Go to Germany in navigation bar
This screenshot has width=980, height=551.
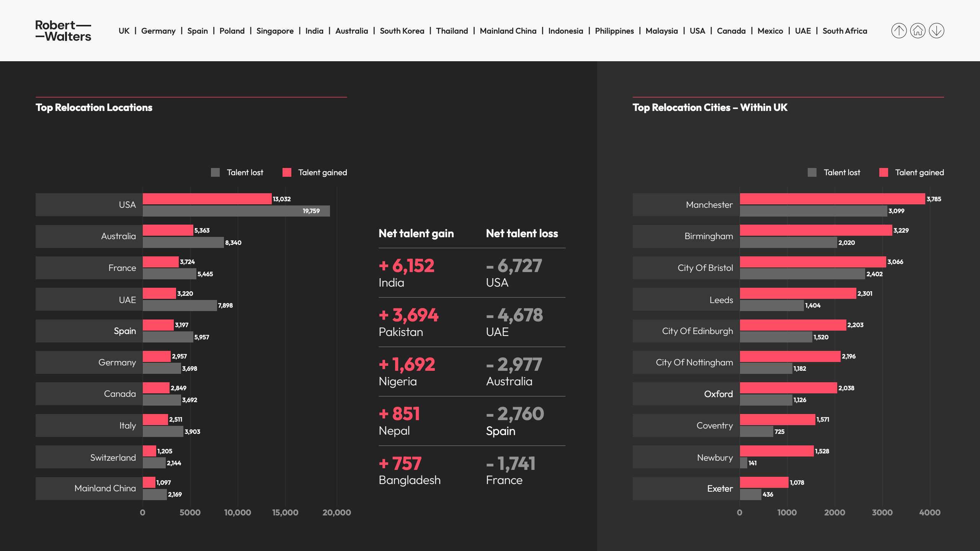[158, 31]
